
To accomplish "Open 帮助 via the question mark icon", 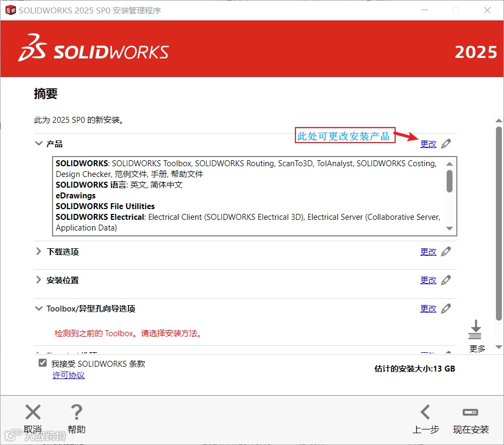I will point(77,412).
